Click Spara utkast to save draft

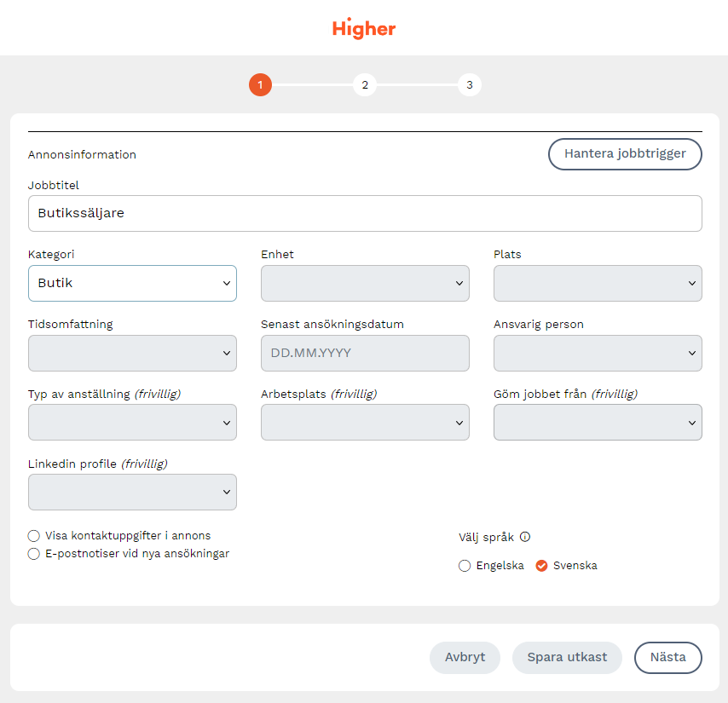pos(567,657)
